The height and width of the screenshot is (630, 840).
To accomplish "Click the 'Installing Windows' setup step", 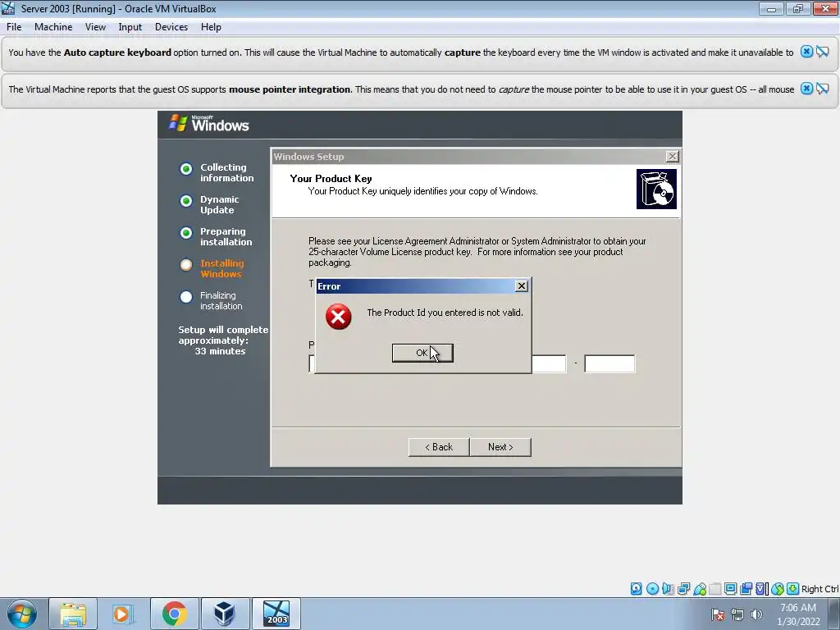I will [221, 268].
